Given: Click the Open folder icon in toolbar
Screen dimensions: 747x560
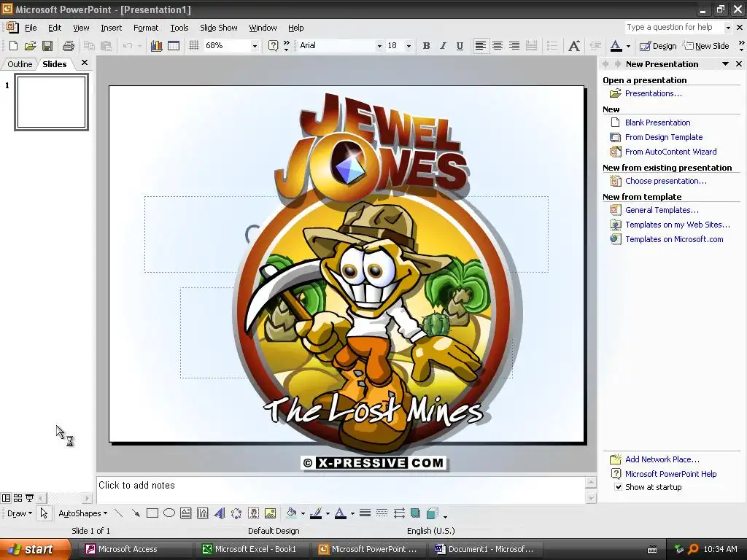Looking at the screenshot, I should tap(30, 46).
